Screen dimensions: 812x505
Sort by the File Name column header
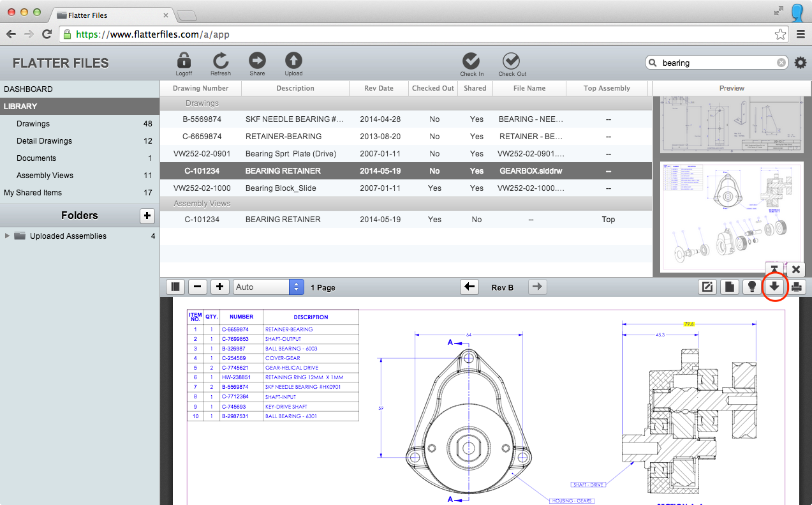point(529,88)
